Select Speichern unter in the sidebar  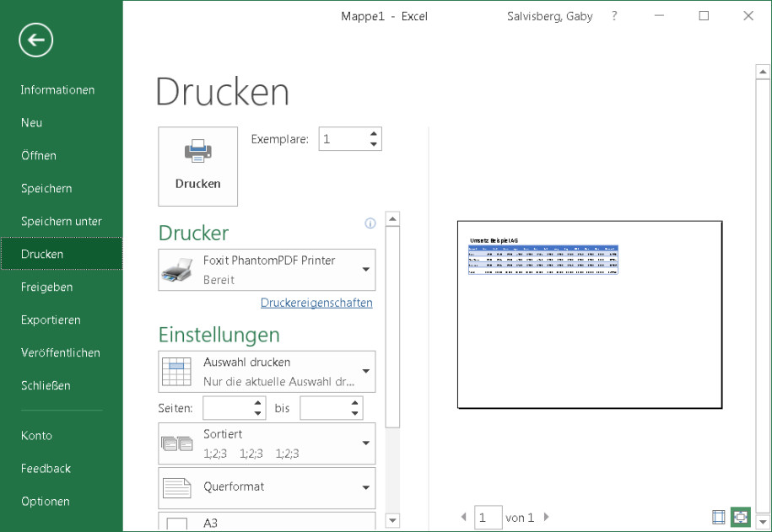(61, 221)
